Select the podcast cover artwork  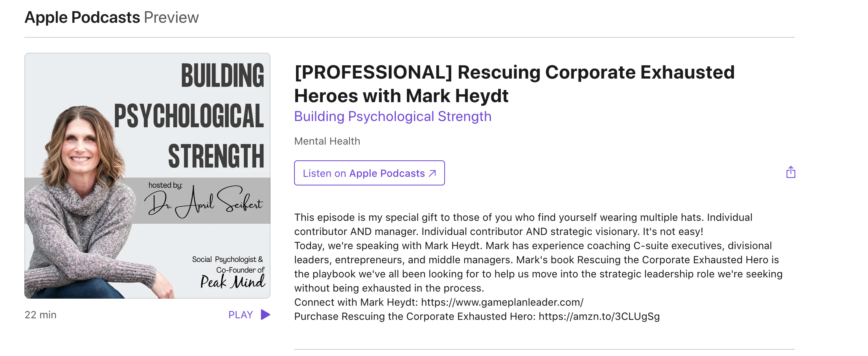(147, 176)
